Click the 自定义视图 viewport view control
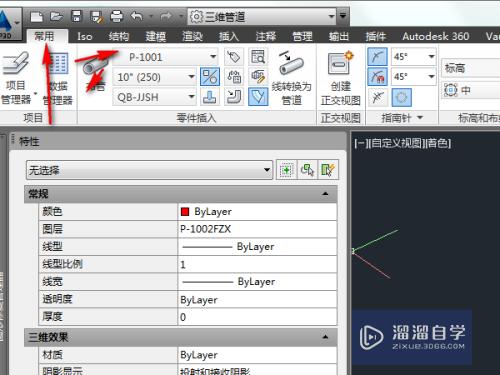 396,143
